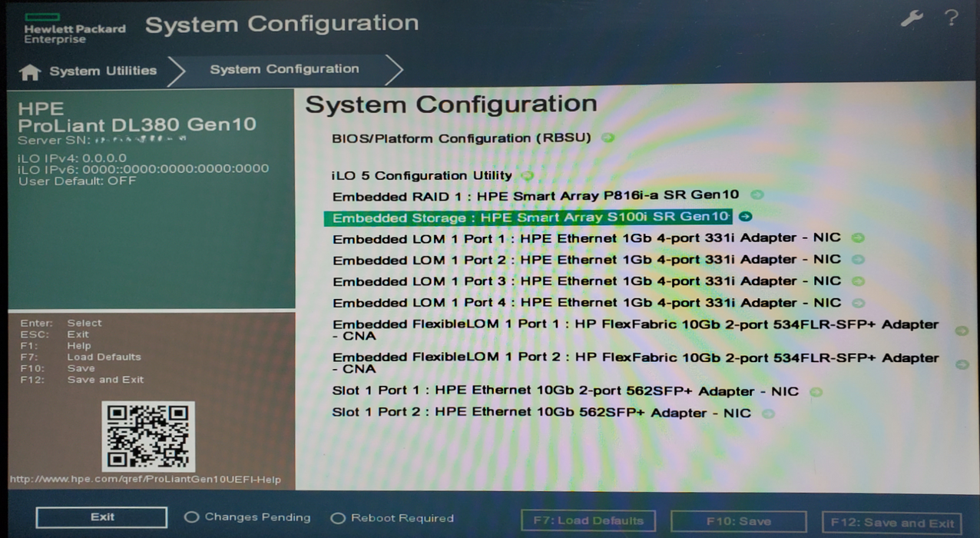Click arrow icon for FlexibleLOM 1 Port 2
The image size is (980, 538).
pyautogui.click(x=961, y=364)
